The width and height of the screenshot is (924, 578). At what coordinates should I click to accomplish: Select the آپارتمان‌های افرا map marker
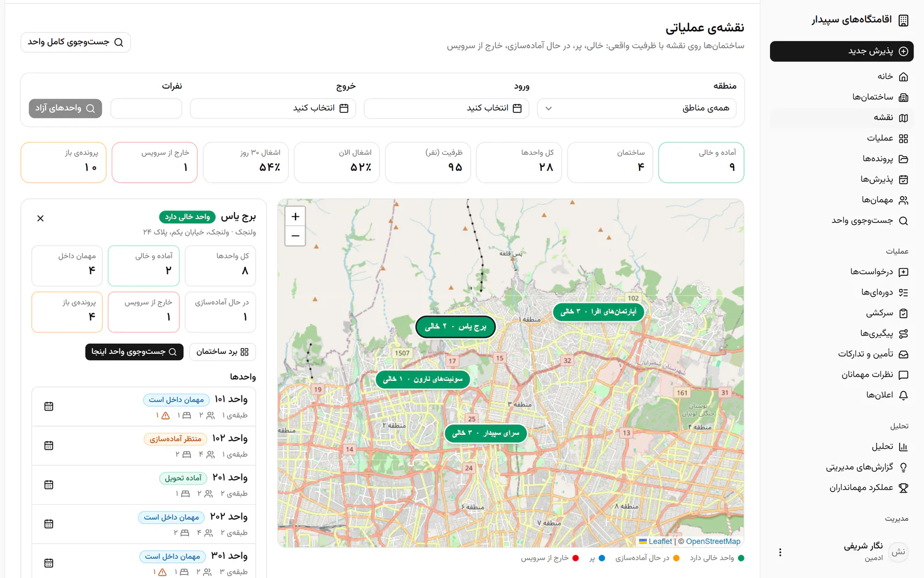point(598,312)
